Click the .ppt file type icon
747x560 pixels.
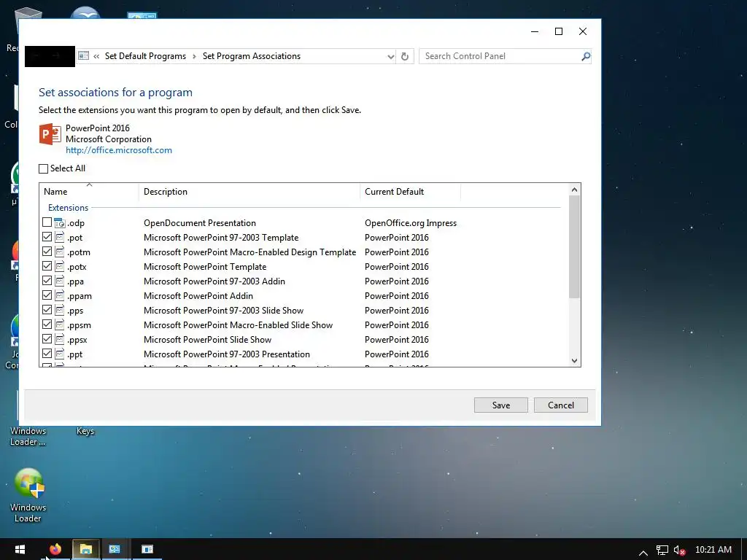pyautogui.click(x=60, y=354)
